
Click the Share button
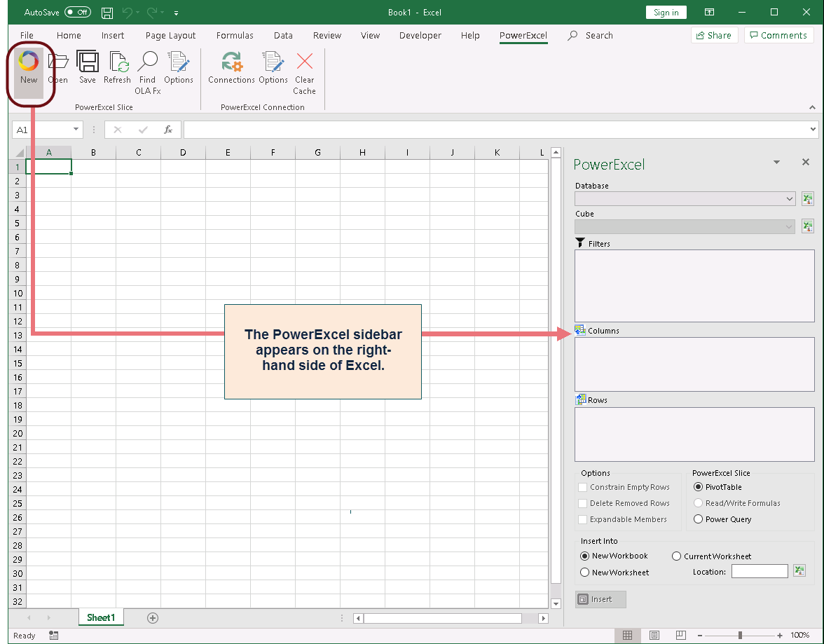pos(714,35)
